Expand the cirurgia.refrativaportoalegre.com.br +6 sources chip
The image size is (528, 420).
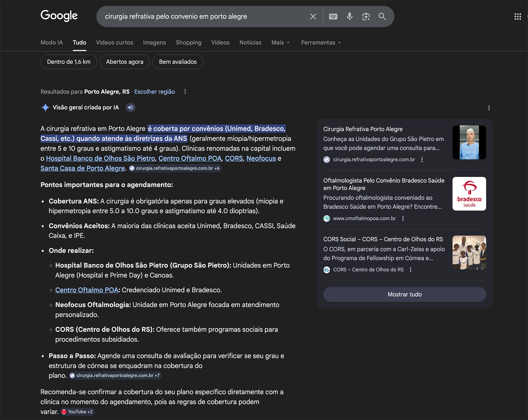[x=175, y=168]
